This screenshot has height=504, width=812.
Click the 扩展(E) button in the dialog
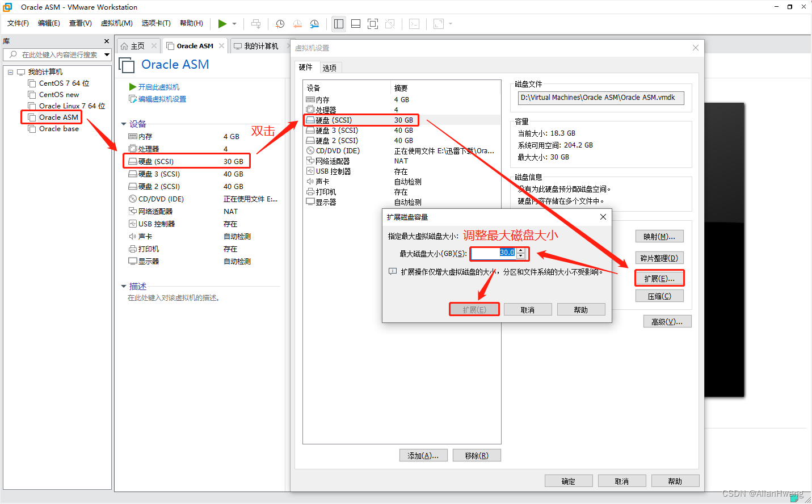click(474, 309)
